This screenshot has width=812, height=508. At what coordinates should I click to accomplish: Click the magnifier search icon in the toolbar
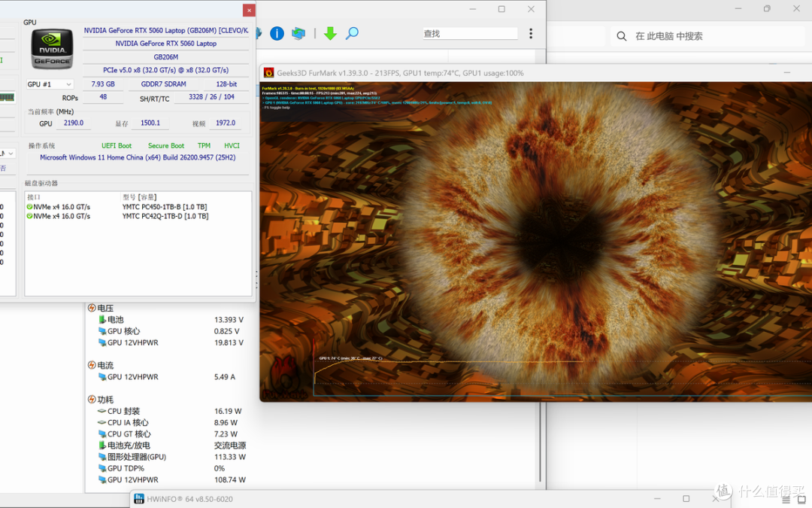tap(352, 34)
